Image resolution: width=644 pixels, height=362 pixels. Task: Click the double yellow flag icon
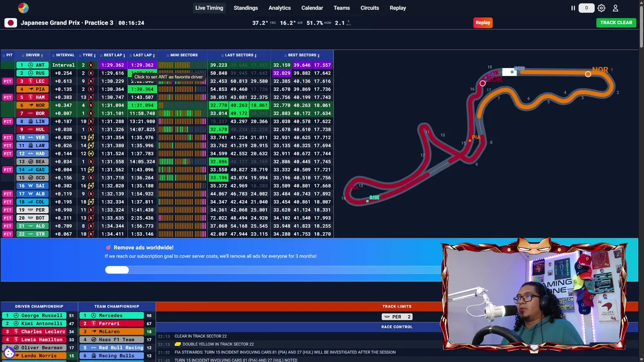tap(178, 344)
